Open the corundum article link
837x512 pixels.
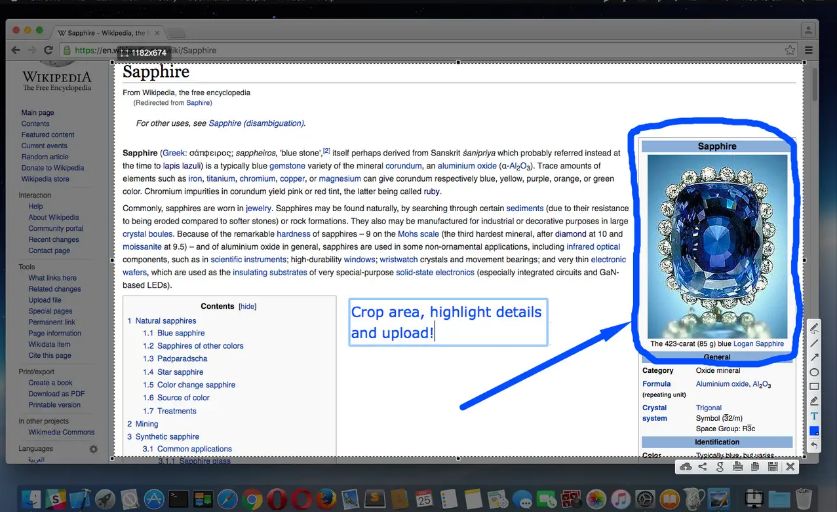coord(403,166)
